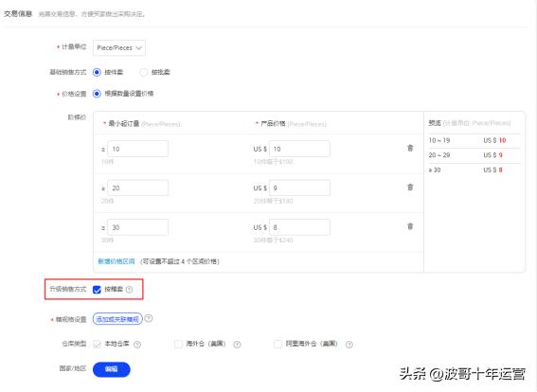The width and height of the screenshot is (537, 392).
Task: Open help icon beside 阿里海外仓(美国)
Action: coord(349,345)
